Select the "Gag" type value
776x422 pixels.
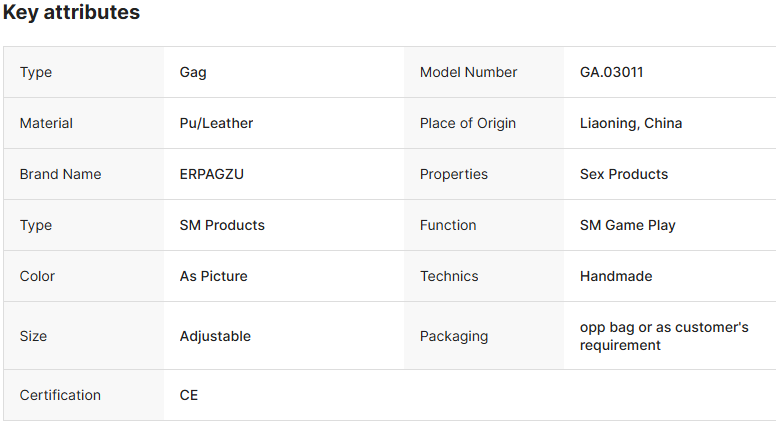click(x=193, y=72)
